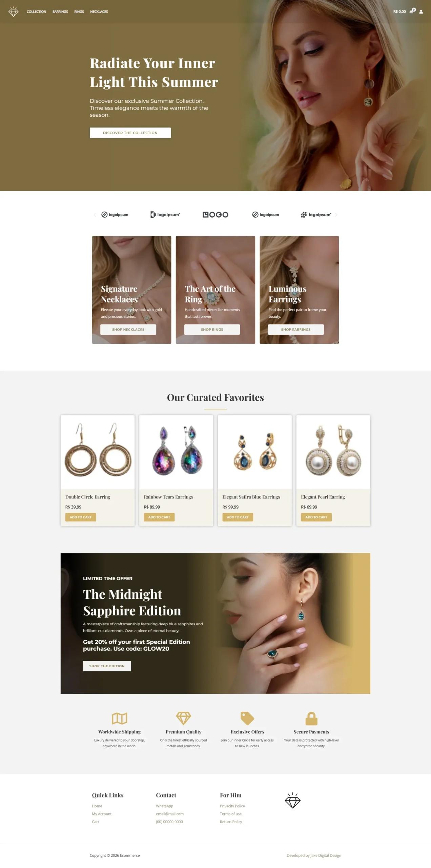Click the Exclusive Offers tag icon
This screenshot has width=431, height=868.
247,718
